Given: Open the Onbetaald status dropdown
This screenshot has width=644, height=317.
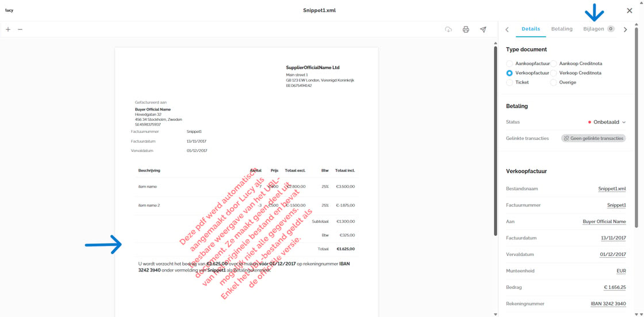Looking at the screenshot, I should click(607, 122).
